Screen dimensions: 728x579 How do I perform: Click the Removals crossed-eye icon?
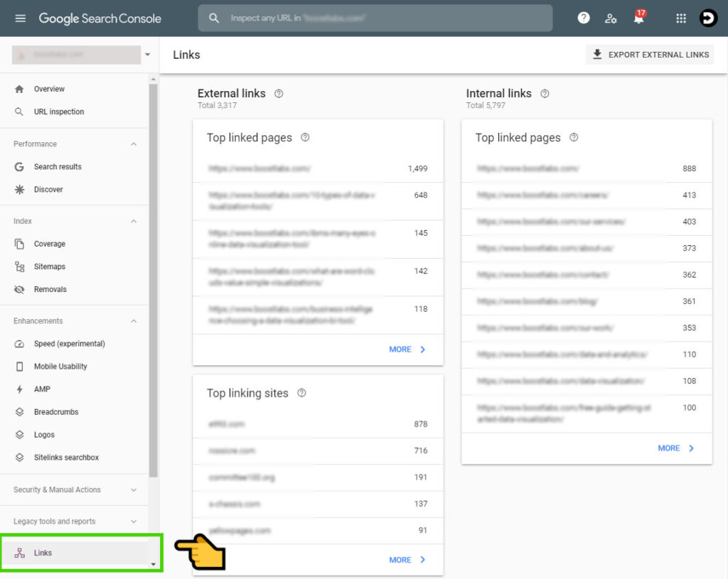[19, 290]
